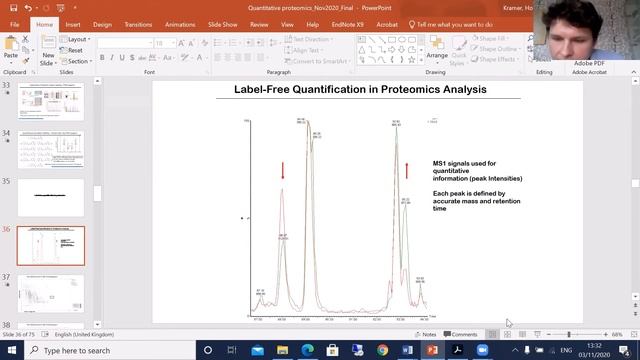Select the text box shape icon
Viewport: 640px width, 360px height.
(362, 40)
